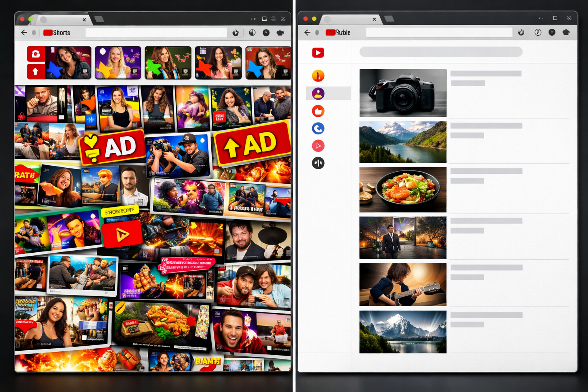Open the account dropdown circle in the right toolbar

(x=552, y=32)
